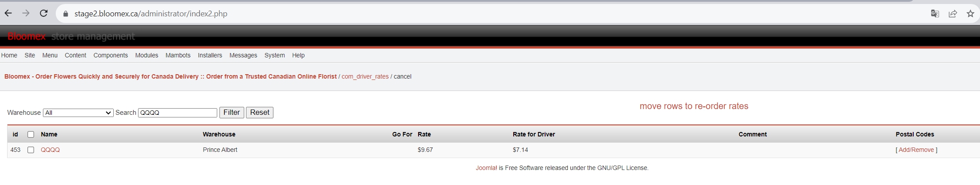Reload the current page
Viewport: 980px width, 185px height.
44,13
